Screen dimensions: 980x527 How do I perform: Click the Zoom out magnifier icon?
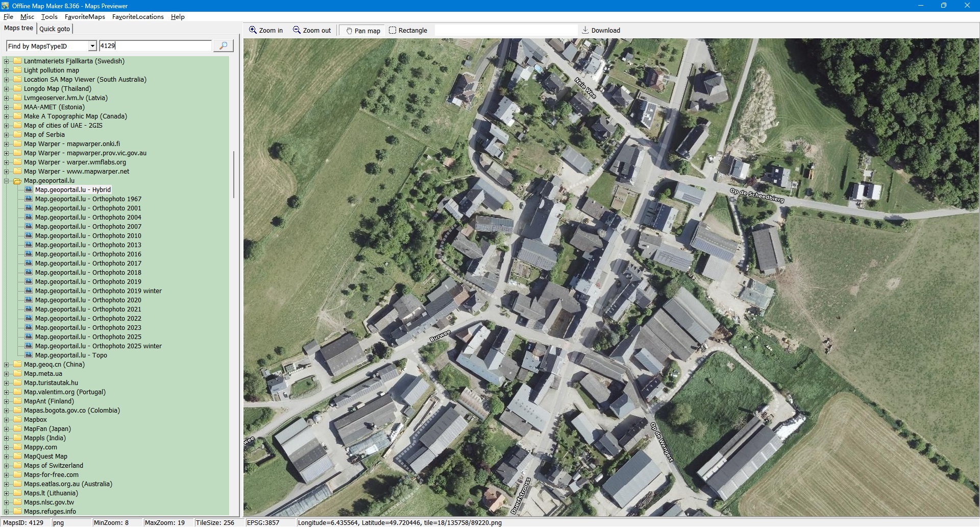(297, 30)
